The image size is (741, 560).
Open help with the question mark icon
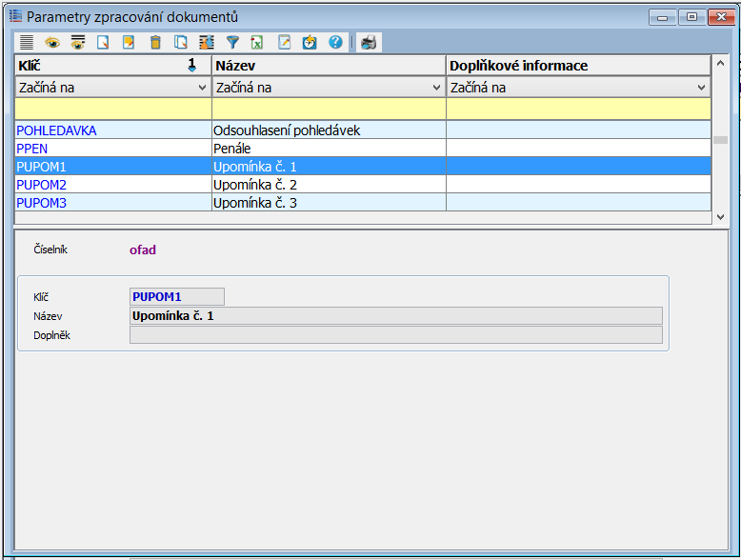(335, 42)
